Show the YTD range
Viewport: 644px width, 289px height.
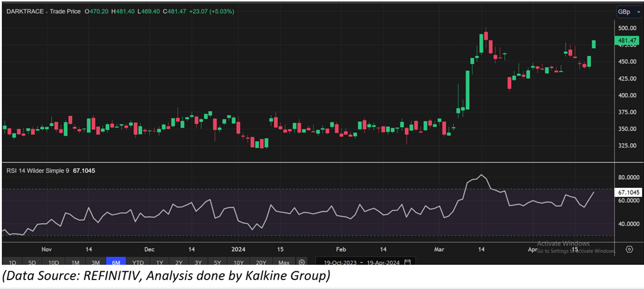click(138, 262)
